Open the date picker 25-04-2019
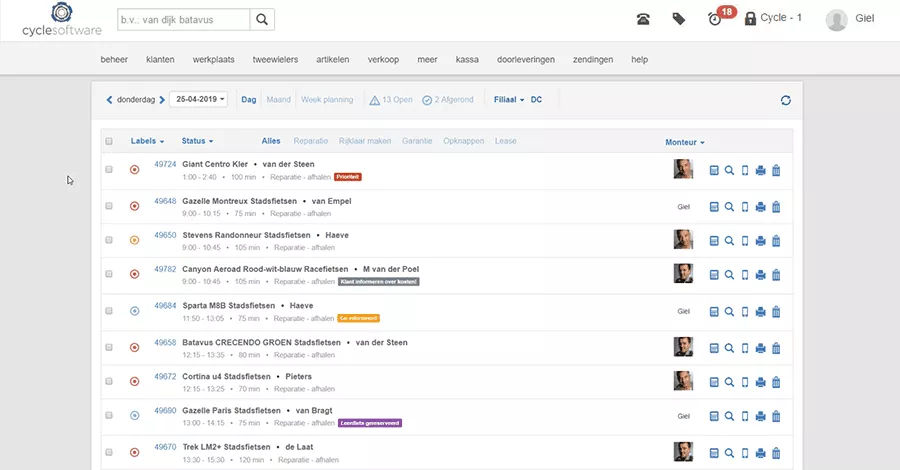Screen dimensions: 900x470 coord(199,99)
